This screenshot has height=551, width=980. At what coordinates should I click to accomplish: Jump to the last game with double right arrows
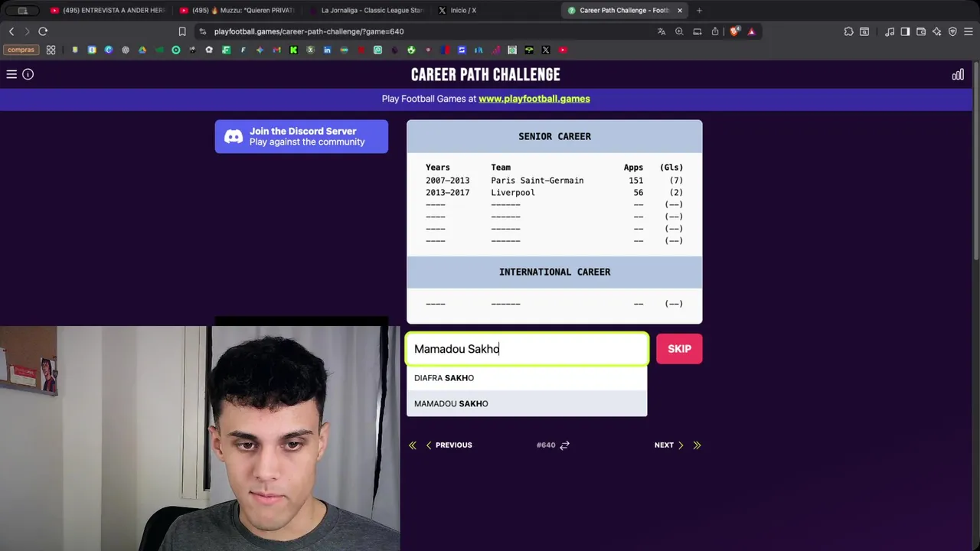[x=697, y=445]
